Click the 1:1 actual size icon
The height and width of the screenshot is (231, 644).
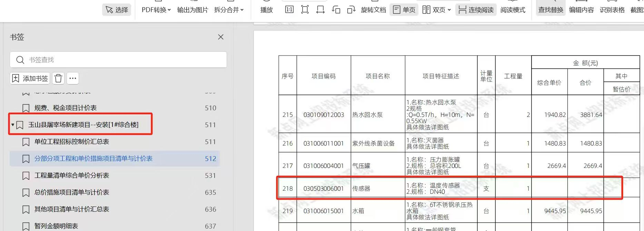tap(289, 10)
